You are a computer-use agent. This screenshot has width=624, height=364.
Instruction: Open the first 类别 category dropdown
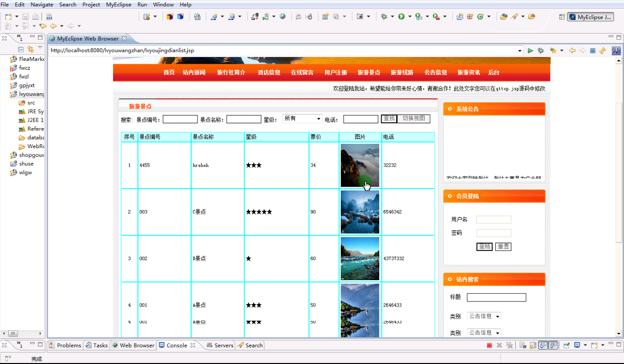484,316
